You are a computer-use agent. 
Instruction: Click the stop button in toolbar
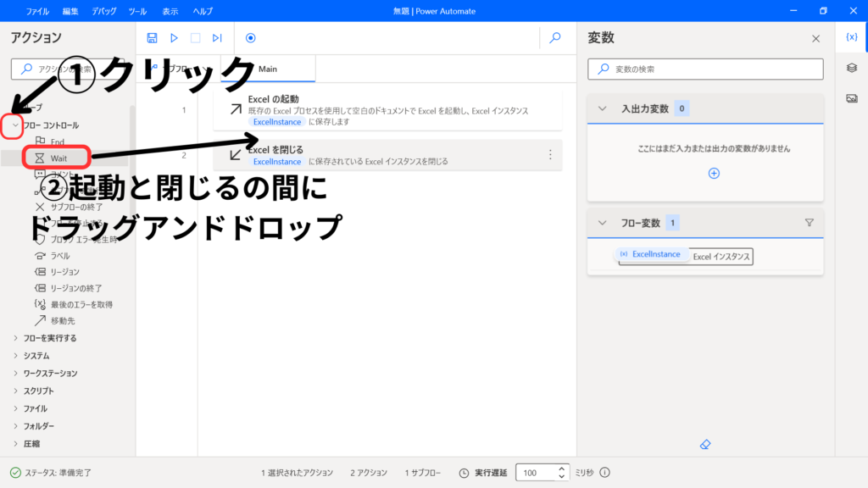[x=196, y=37]
